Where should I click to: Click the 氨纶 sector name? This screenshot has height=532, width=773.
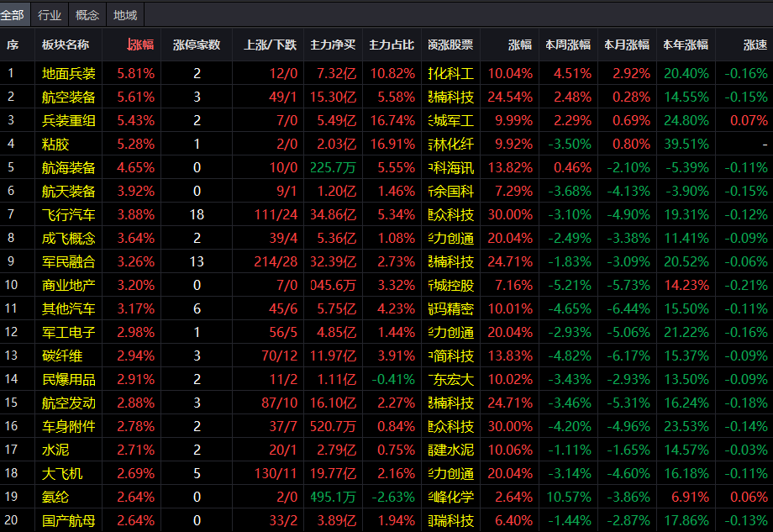tap(55, 497)
